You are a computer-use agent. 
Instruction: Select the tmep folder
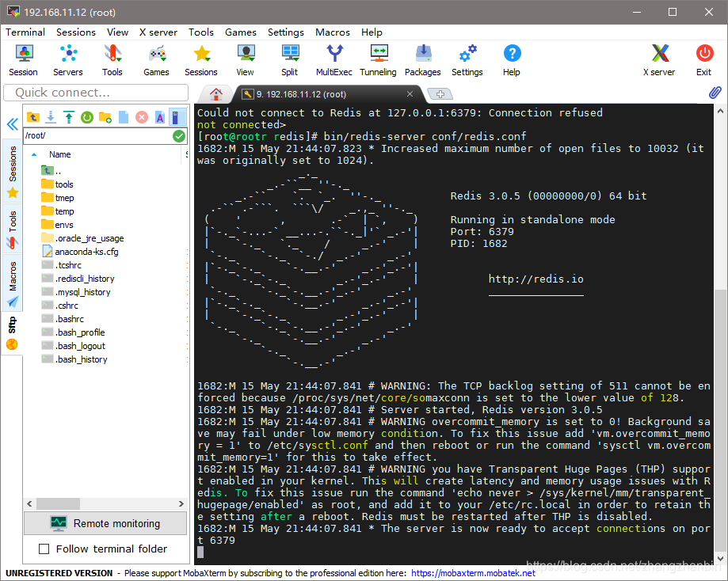point(58,198)
